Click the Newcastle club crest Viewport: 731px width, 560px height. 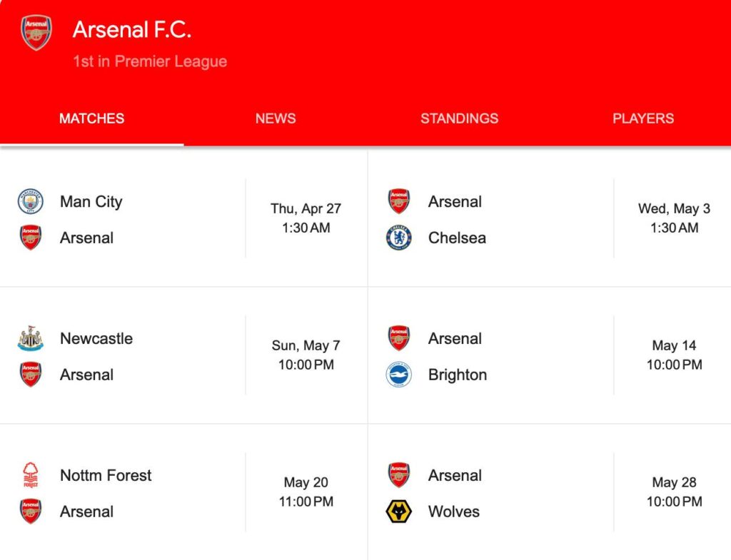[x=31, y=339]
